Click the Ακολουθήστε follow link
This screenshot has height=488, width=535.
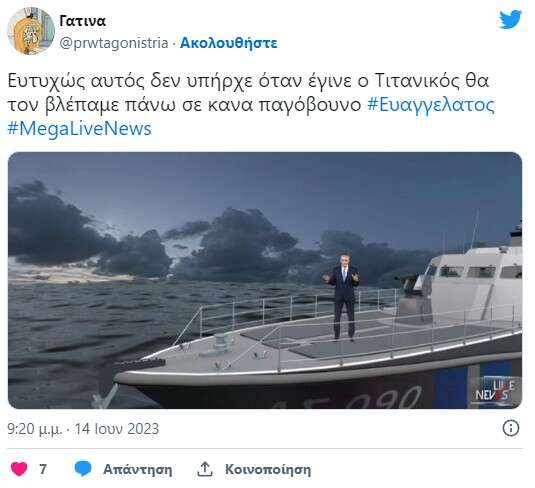tap(228, 43)
